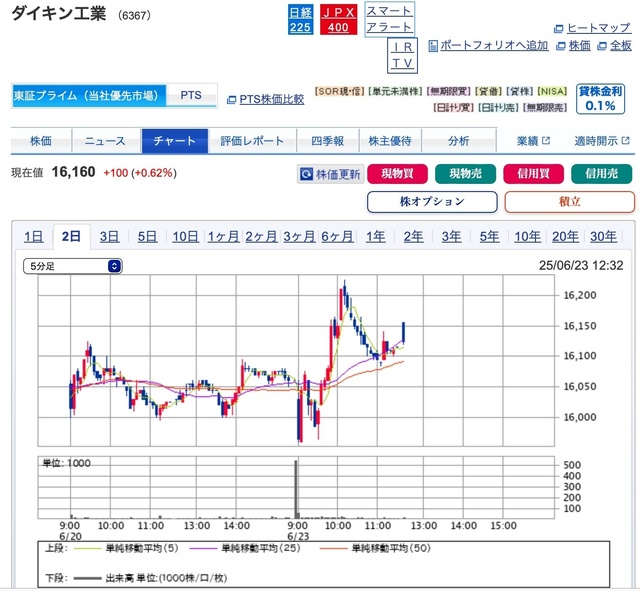Screen dimensions: 640x591
Task: Select the チャート tab
Action: click(x=175, y=141)
